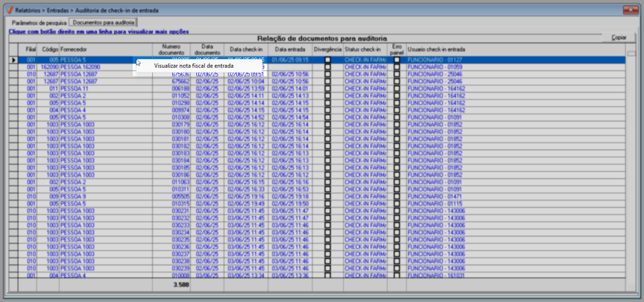
Task: Click the Status check-in column header
Action: tap(362, 50)
